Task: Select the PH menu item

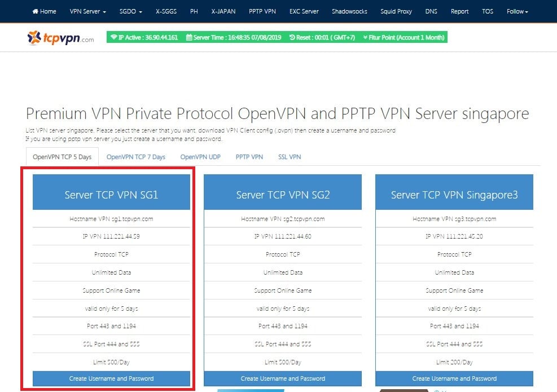Action: tap(194, 11)
